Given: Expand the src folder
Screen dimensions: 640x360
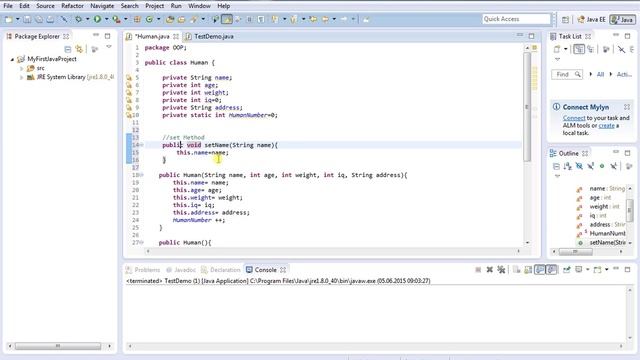Looking at the screenshot, I should click(x=21, y=68).
